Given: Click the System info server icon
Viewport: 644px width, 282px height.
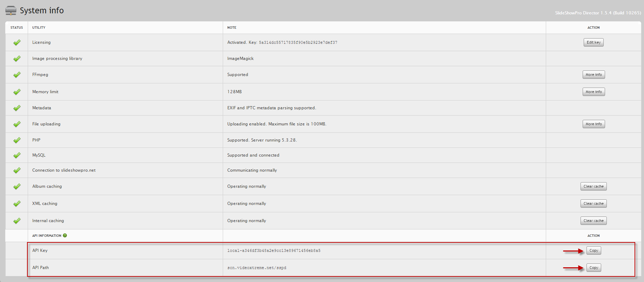Looking at the screenshot, I should [x=11, y=11].
